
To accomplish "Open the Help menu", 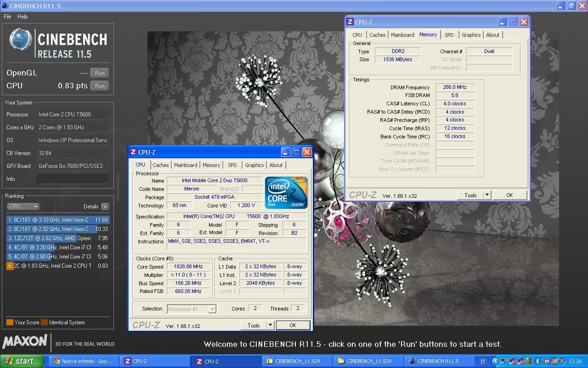I will [23, 16].
